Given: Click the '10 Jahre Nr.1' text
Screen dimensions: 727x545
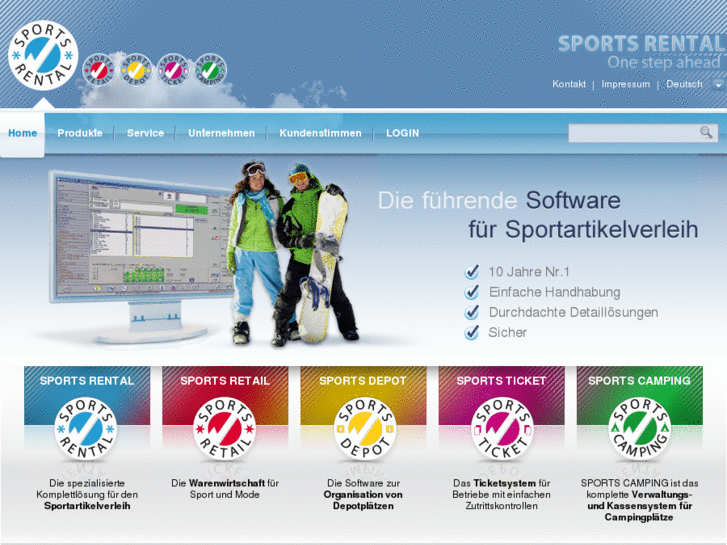Looking at the screenshot, I should coord(529,272).
